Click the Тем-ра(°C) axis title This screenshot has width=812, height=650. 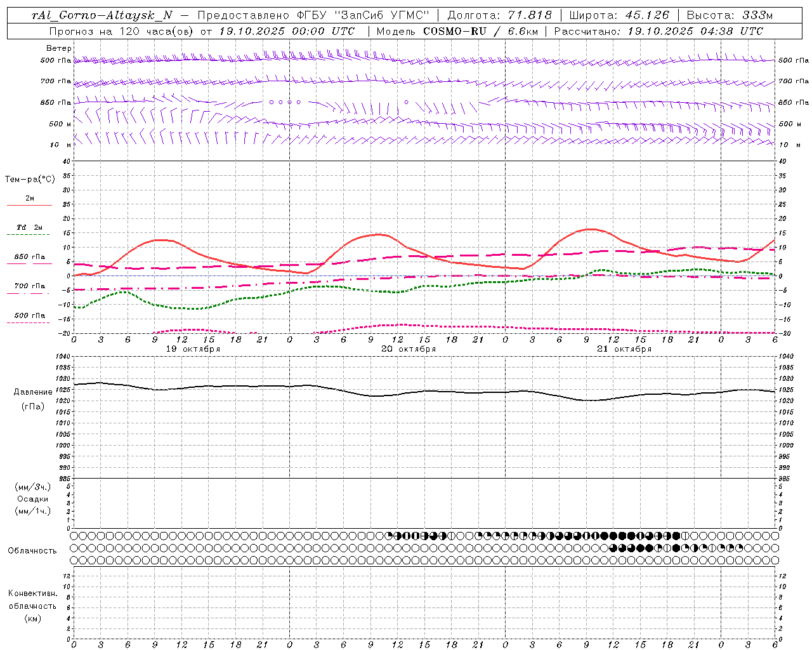click(30, 180)
